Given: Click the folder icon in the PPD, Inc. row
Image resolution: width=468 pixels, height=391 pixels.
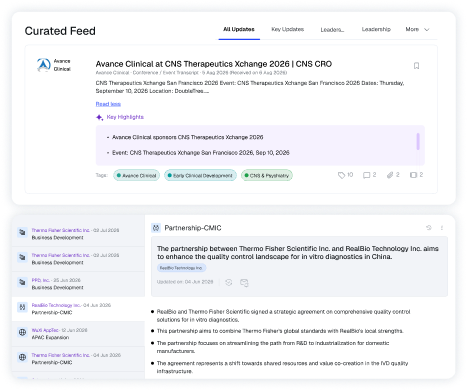Looking at the screenshot, I should pyautogui.click(x=22, y=282).
